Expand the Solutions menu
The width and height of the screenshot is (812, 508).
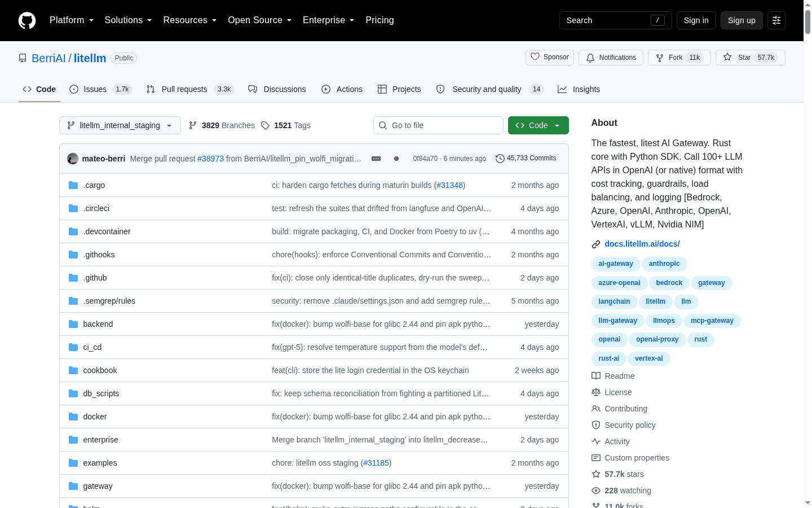click(x=129, y=20)
